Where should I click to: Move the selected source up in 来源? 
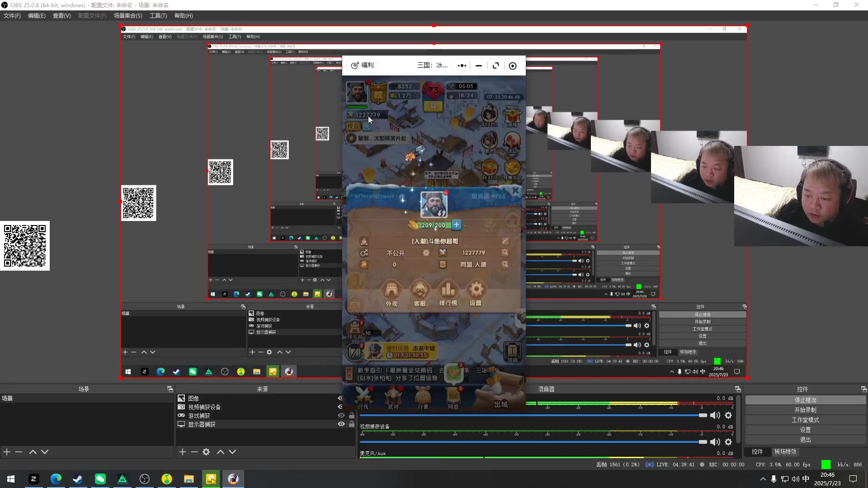pyautogui.click(x=221, y=452)
